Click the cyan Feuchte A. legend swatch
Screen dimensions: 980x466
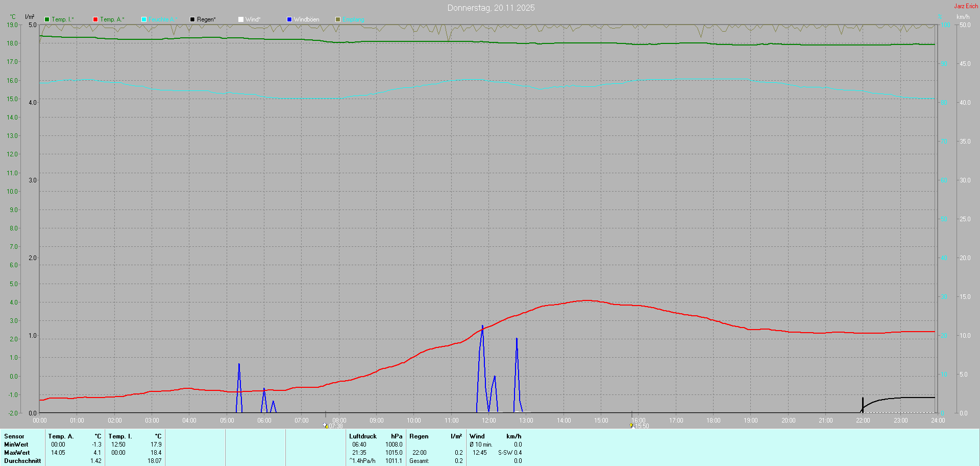pyautogui.click(x=144, y=19)
